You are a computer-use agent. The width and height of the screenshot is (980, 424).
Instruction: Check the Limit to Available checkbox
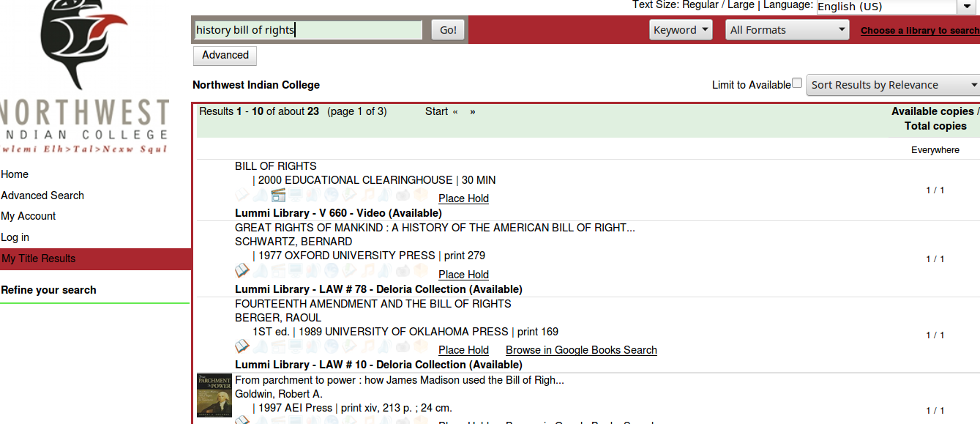click(797, 83)
